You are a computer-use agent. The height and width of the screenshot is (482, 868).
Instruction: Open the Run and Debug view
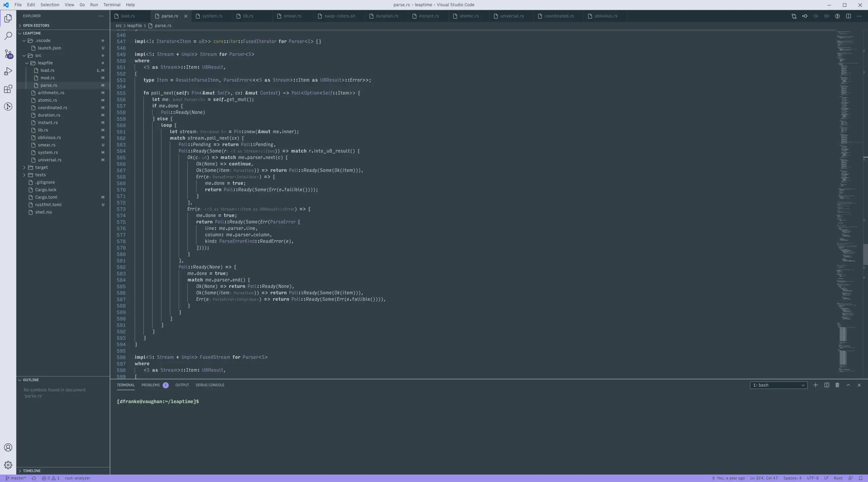[8, 71]
